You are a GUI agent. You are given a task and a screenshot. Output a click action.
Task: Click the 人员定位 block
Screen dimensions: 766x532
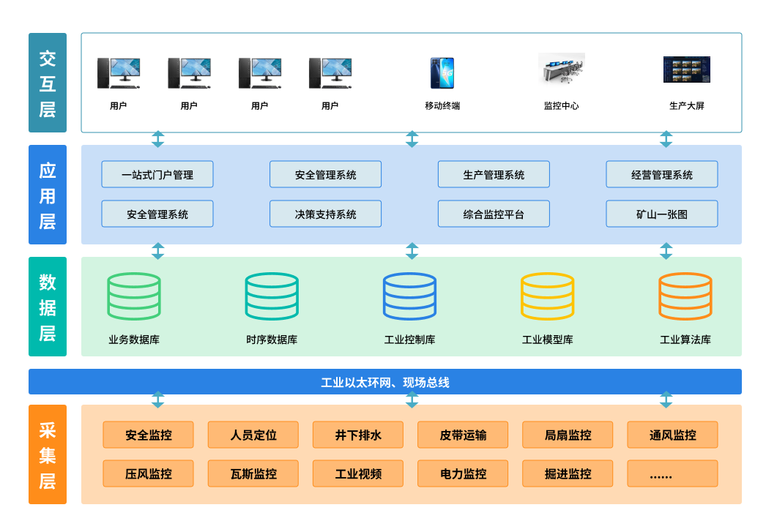(253, 435)
